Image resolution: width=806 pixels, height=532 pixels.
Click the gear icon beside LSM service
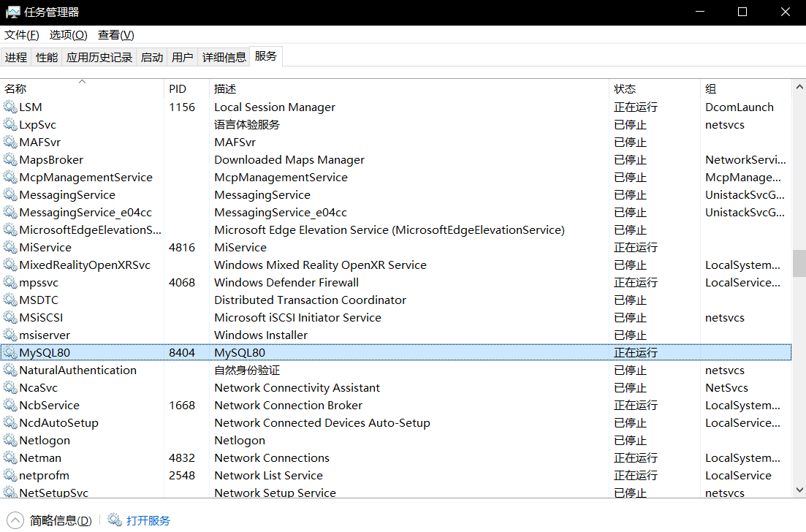pyautogui.click(x=10, y=107)
